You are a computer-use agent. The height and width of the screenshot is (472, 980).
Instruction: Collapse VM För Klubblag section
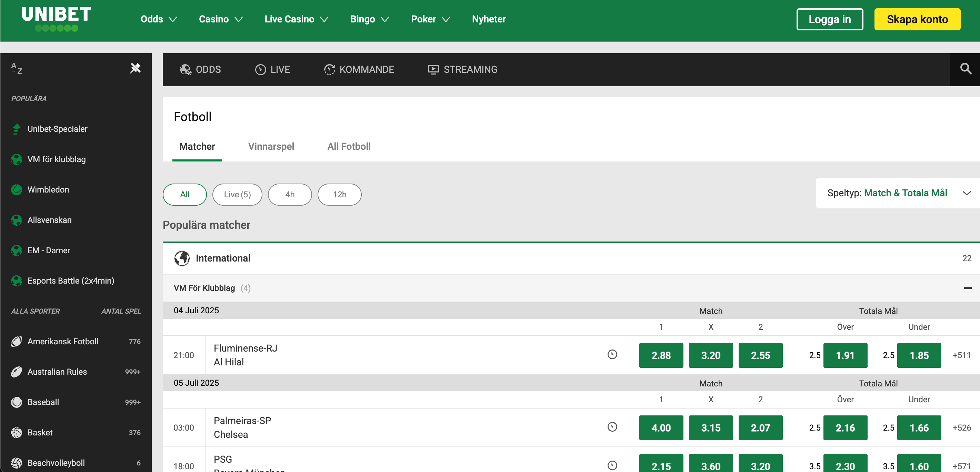[x=968, y=288]
